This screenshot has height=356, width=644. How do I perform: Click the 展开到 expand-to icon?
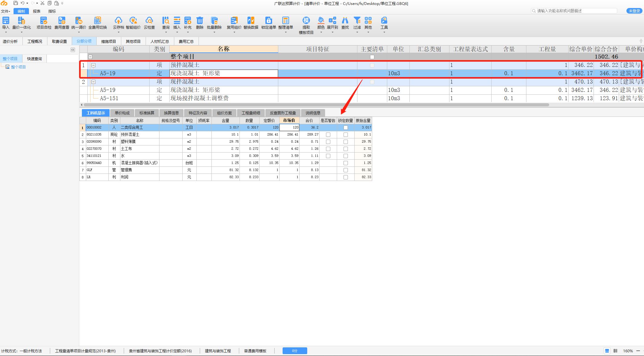click(x=332, y=21)
